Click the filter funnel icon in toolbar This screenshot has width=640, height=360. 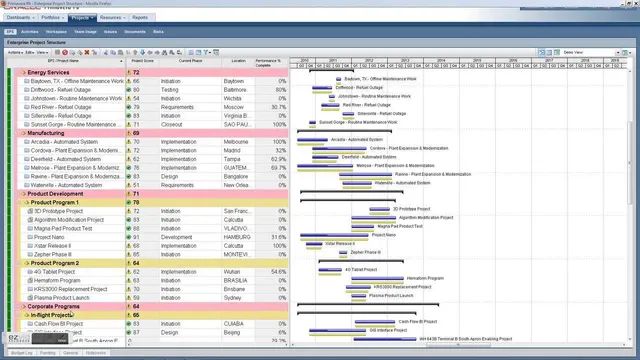point(207,52)
